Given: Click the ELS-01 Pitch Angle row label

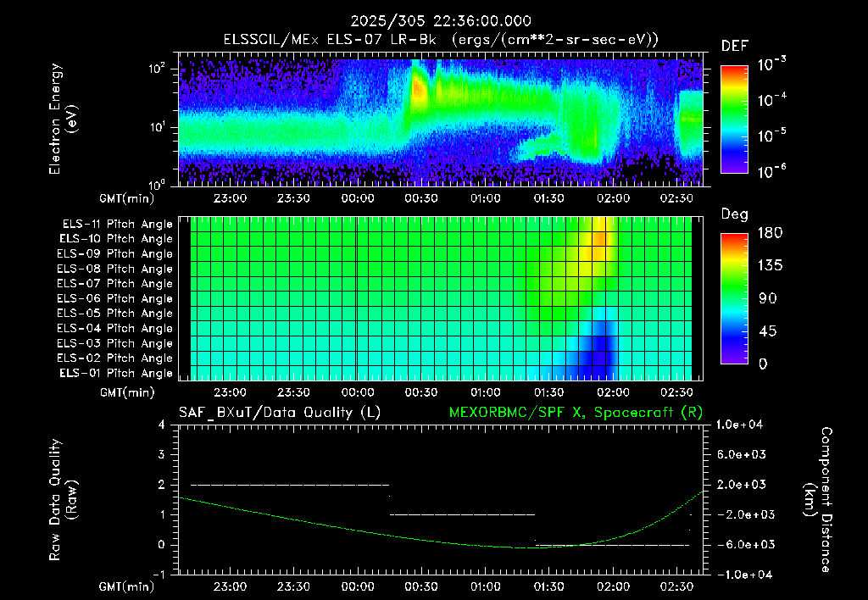Looking at the screenshot, I should (116, 373).
